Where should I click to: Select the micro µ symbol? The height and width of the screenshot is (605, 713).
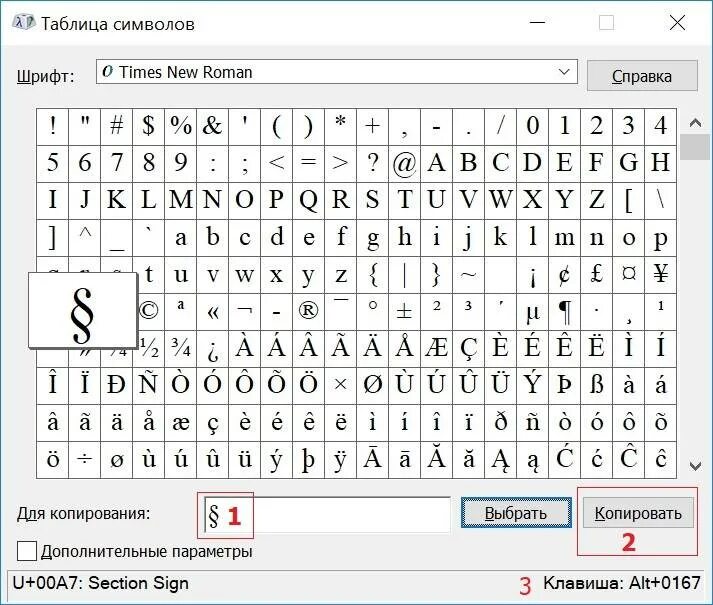532,312
